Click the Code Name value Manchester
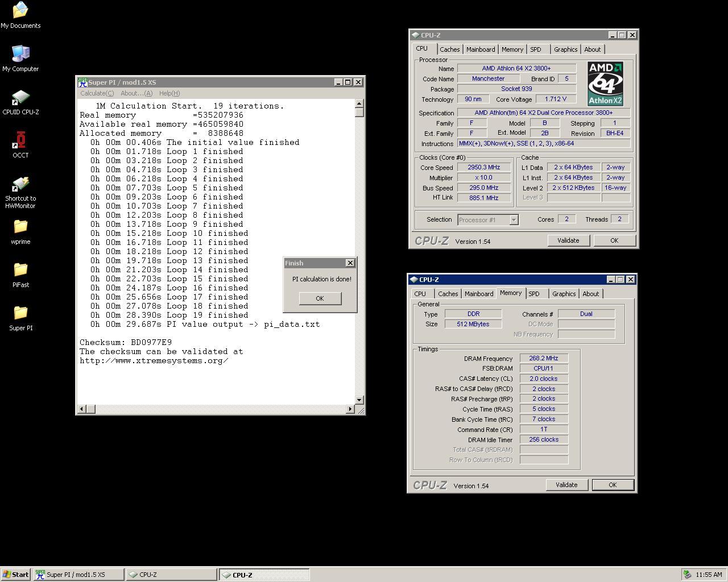The width and height of the screenshot is (728, 582). pos(489,78)
